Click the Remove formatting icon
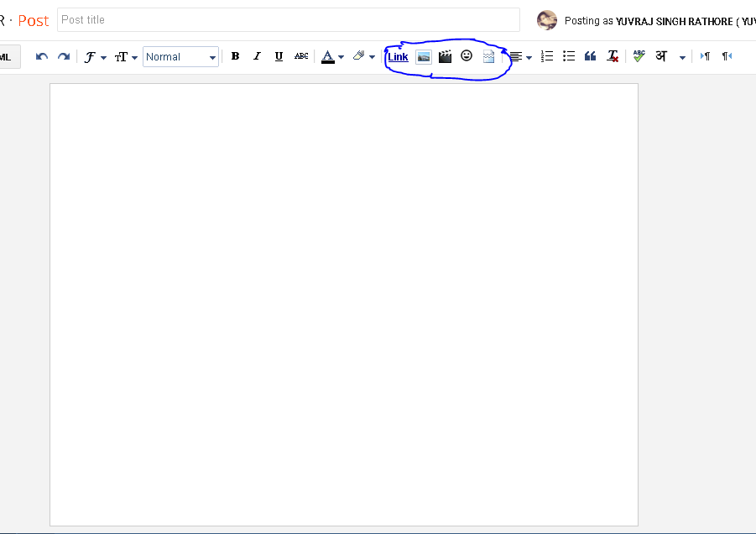Image resolution: width=756 pixels, height=534 pixels. coord(613,56)
